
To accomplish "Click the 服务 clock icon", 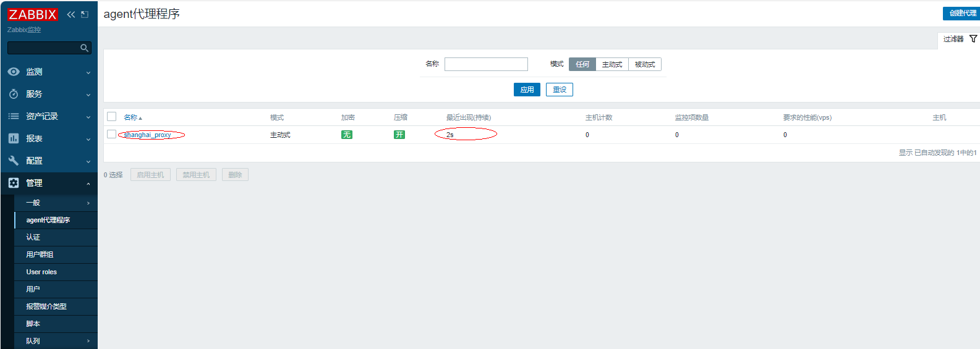I will (x=14, y=94).
